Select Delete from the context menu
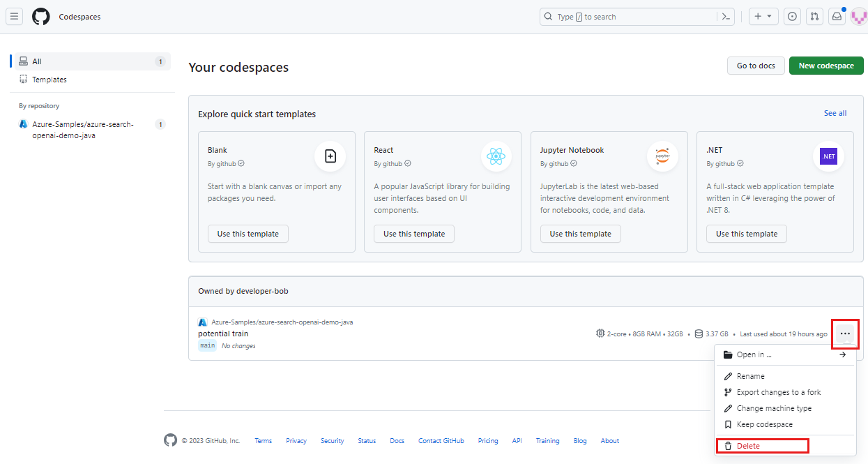The image size is (868, 464). coord(749,445)
